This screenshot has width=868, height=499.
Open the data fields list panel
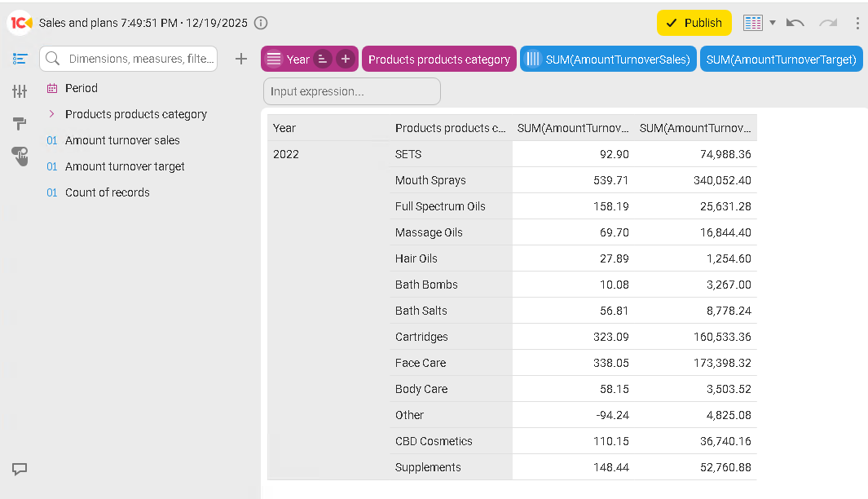[20, 59]
